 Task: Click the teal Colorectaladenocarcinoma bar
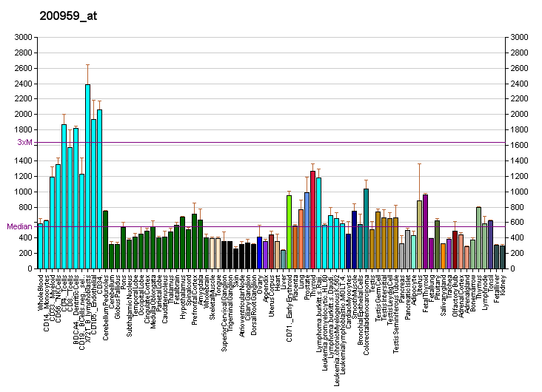pyautogui.click(x=366, y=229)
